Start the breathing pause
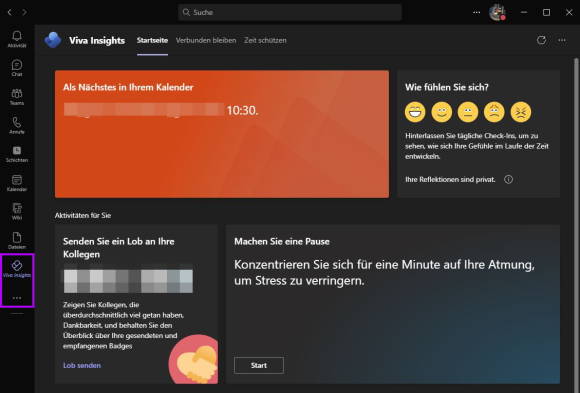The width and height of the screenshot is (580, 393). (x=259, y=365)
